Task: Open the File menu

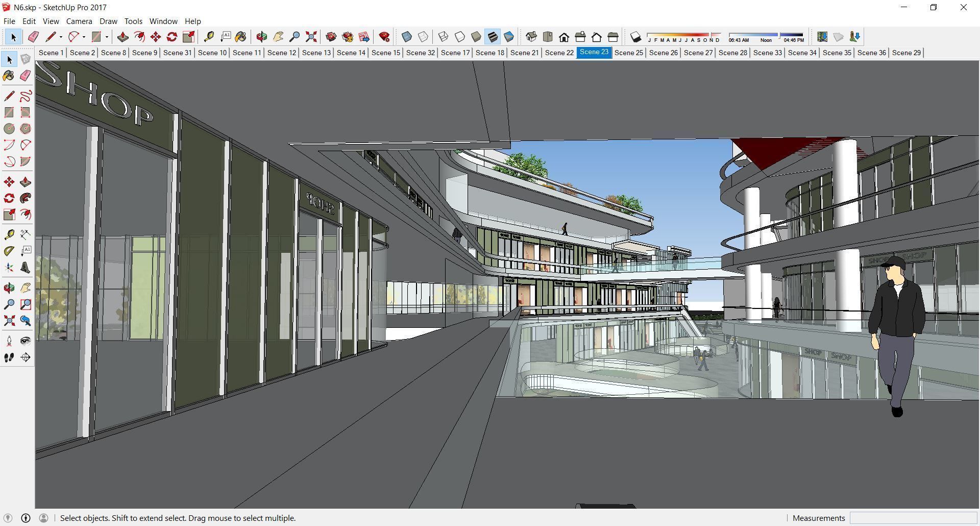Action: tap(9, 21)
